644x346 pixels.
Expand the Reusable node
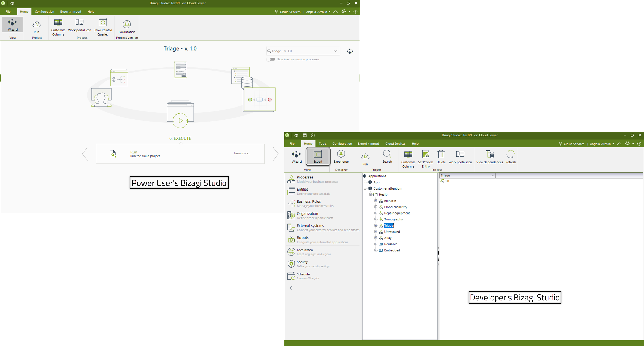[x=376, y=244]
